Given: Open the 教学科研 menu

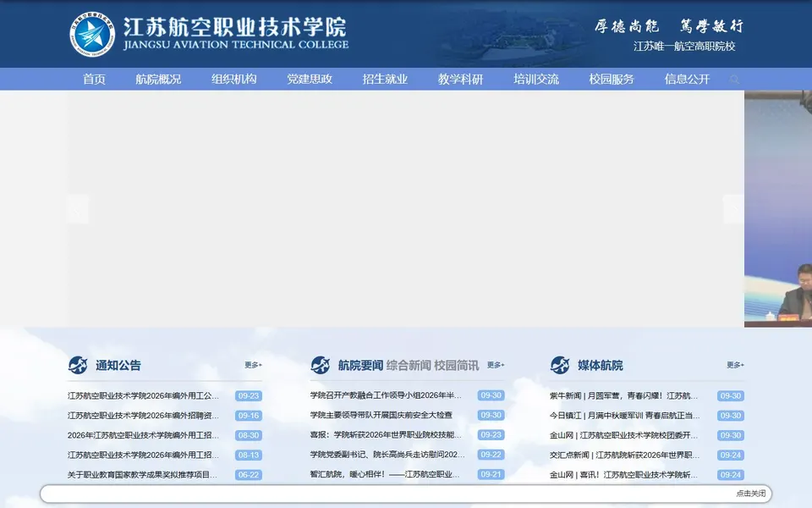Looking at the screenshot, I should 461,80.
